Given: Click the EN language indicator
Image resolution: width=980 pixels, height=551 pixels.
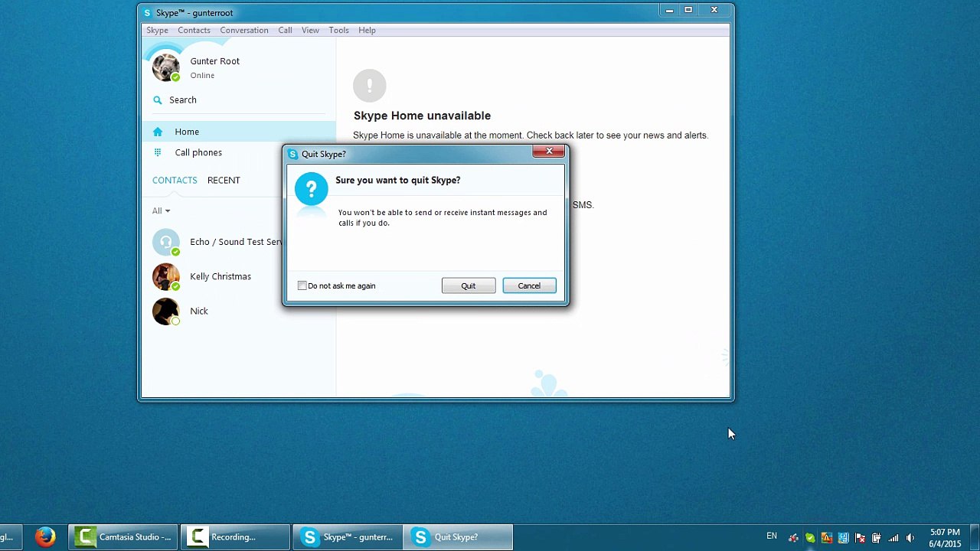Looking at the screenshot, I should pyautogui.click(x=772, y=536).
